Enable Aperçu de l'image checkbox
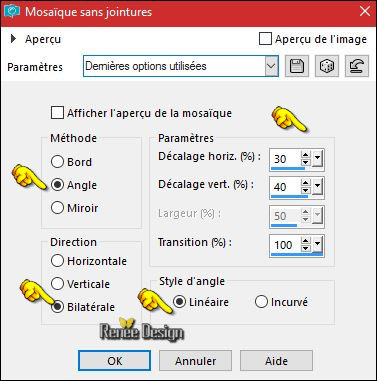 pos(265,39)
